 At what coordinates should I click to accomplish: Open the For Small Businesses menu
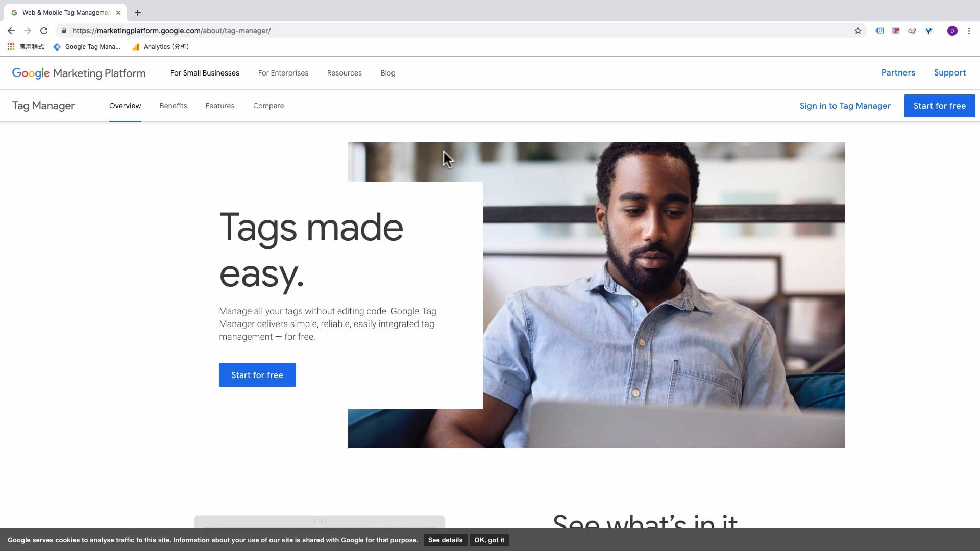(205, 73)
